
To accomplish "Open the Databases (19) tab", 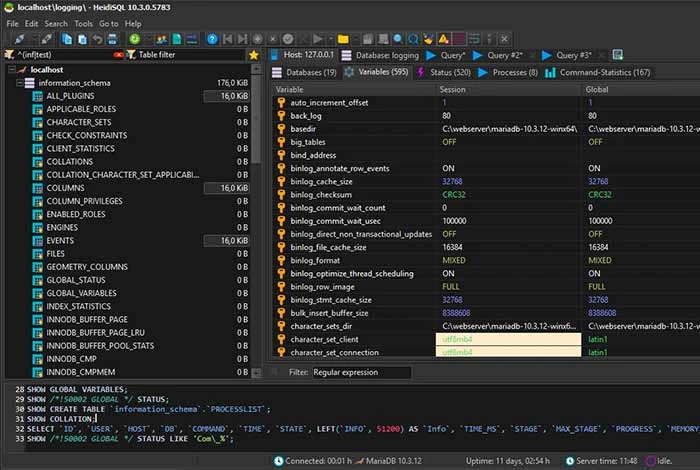I will pyautogui.click(x=304, y=72).
